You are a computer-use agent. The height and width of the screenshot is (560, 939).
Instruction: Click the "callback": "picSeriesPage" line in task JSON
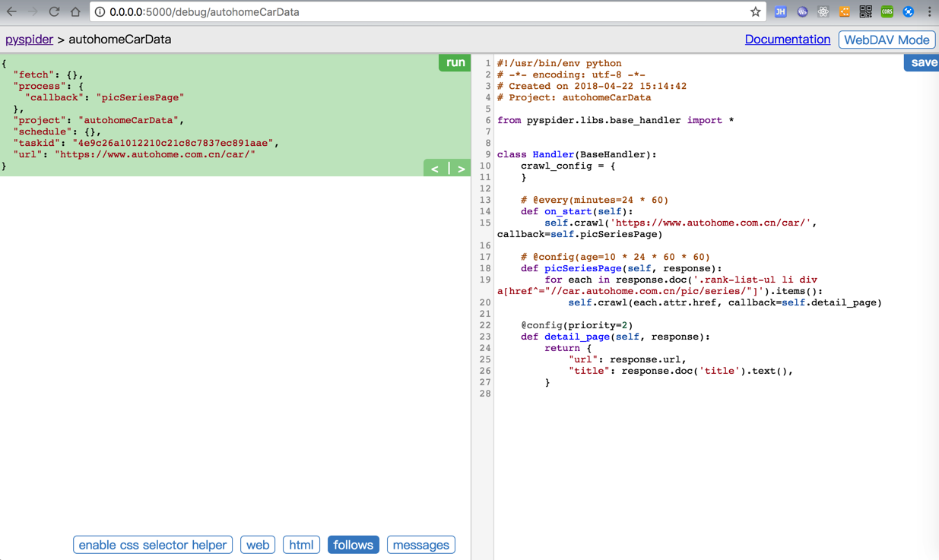(x=104, y=97)
